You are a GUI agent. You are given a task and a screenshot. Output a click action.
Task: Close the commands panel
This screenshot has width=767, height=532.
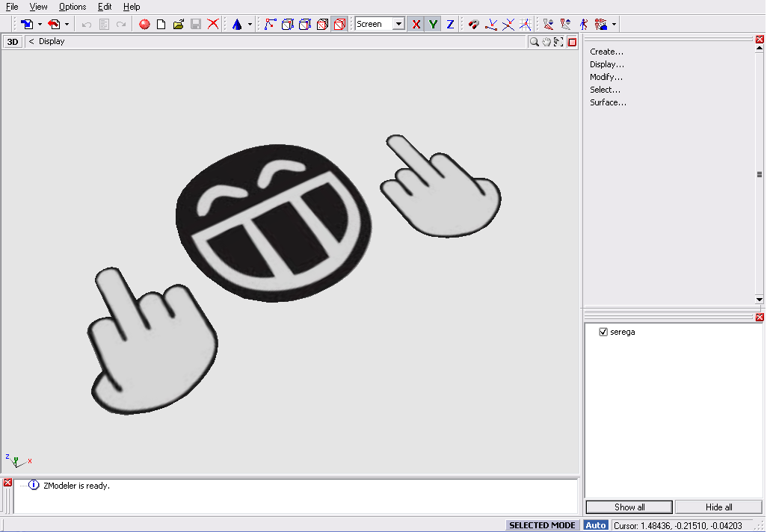(x=760, y=39)
